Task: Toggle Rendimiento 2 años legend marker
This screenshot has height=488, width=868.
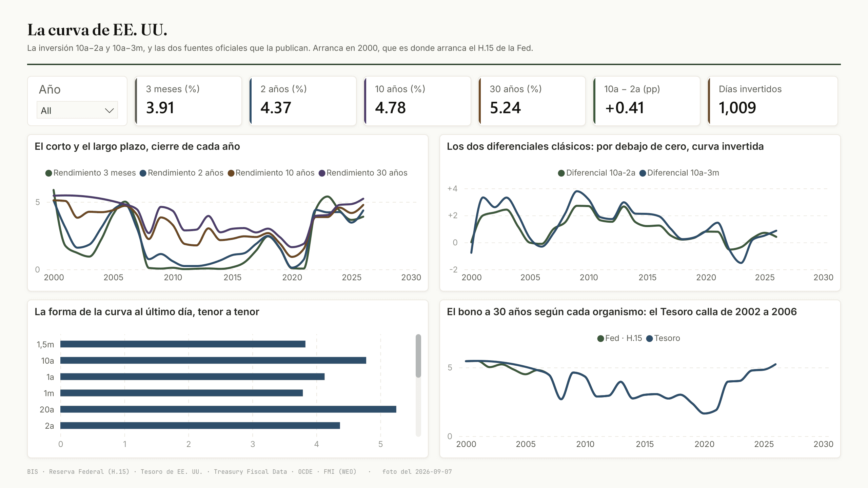Action: point(143,173)
